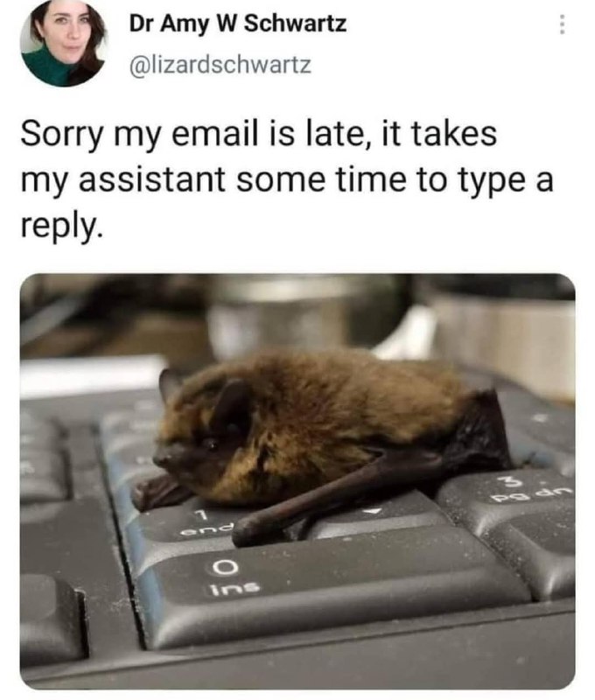This screenshot has height=700, width=595.
Task: Click the display name Dr Amy W Schwartz
Action: coord(238,24)
